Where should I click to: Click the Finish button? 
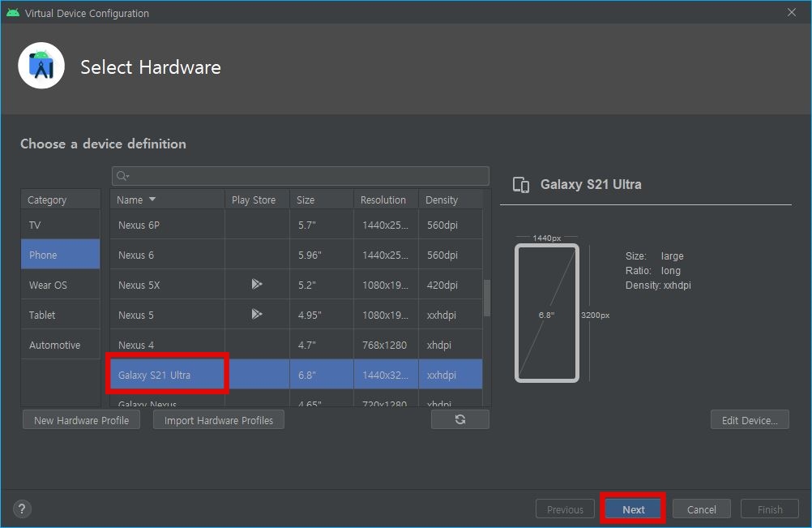(x=770, y=509)
